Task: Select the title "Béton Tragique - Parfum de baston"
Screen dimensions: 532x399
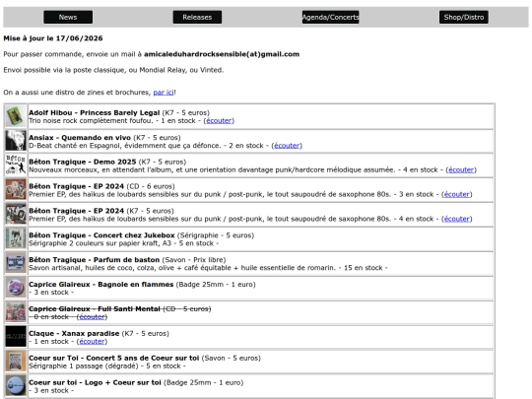Action: pos(94,259)
